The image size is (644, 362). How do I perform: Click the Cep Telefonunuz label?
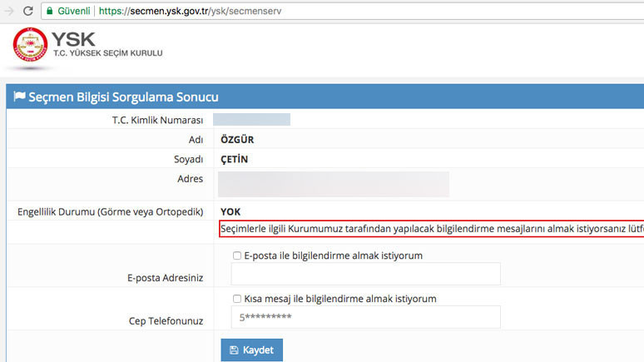[166, 321]
